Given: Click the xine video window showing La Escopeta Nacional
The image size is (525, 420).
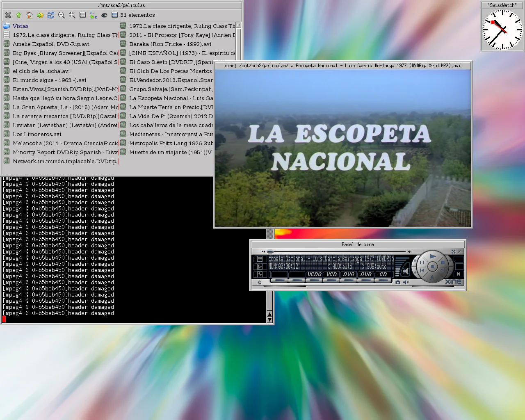Looking at the screenshot, I should [x=342, y=148].
